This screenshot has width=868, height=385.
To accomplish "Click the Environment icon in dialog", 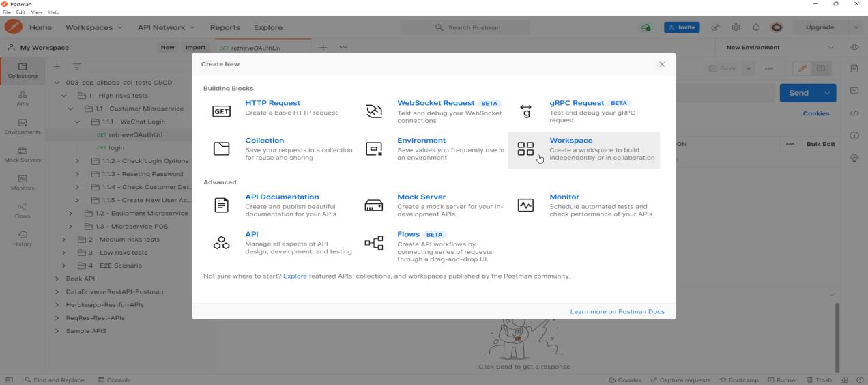I will click(374, 149).
